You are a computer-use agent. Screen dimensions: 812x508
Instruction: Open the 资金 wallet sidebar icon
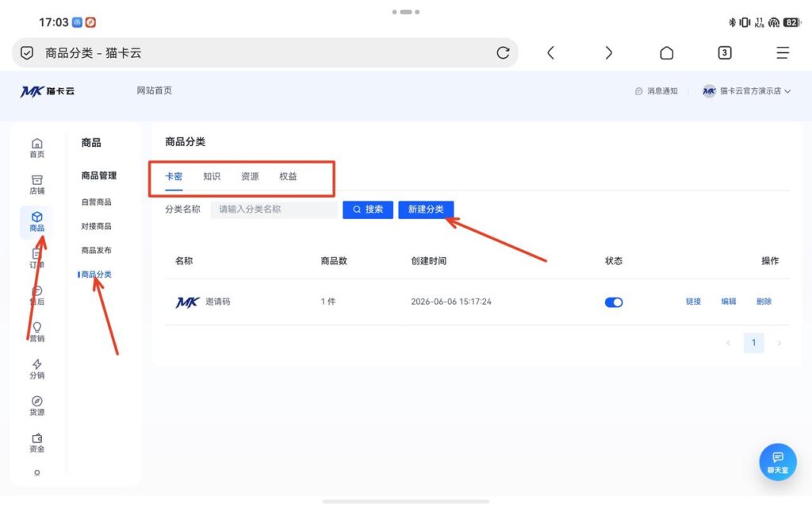[x=36, y=443]
